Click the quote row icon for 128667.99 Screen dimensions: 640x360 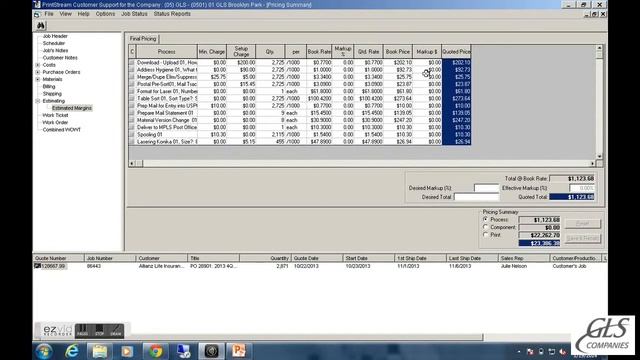point(37,266)
